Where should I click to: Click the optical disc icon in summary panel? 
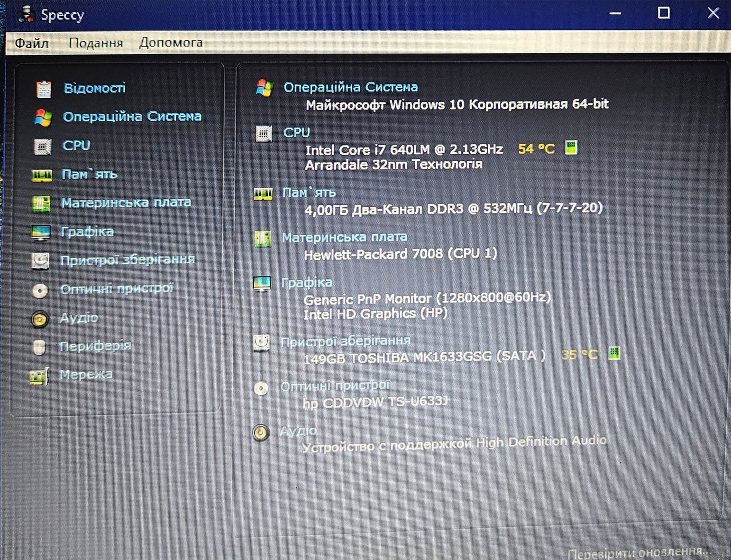click(261, 389)
